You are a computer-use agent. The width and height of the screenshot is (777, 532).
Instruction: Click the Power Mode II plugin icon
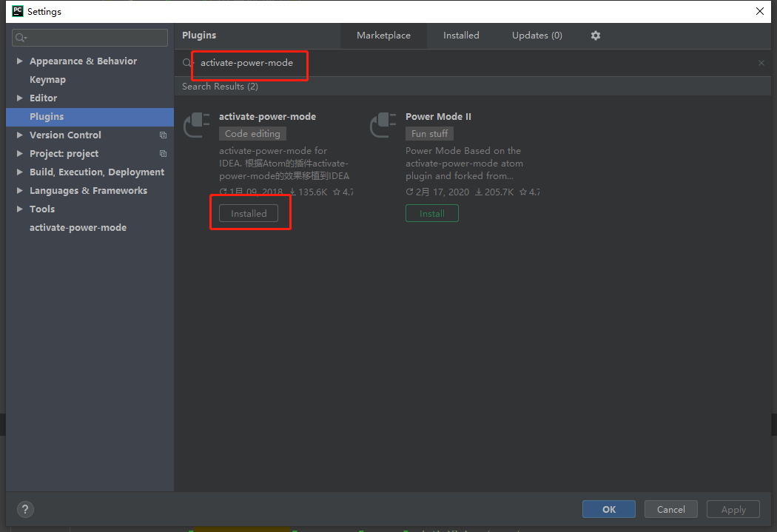click(383, 125)
